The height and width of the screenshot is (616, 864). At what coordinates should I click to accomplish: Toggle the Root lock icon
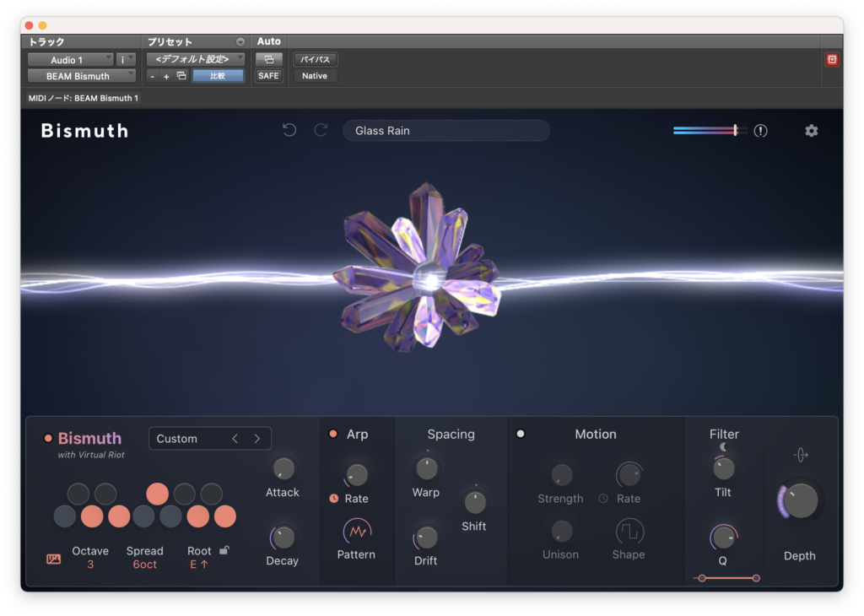(x=224, y=550)
